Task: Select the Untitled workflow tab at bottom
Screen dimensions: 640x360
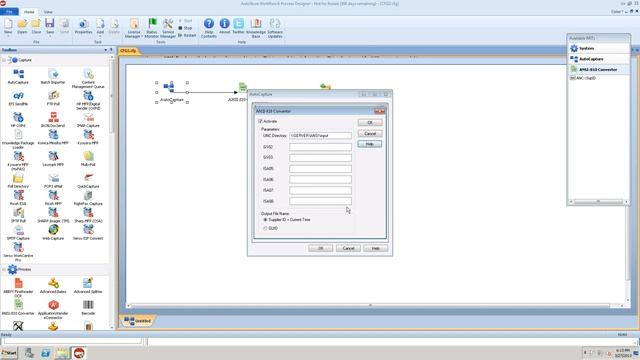Action: point(138,321)
